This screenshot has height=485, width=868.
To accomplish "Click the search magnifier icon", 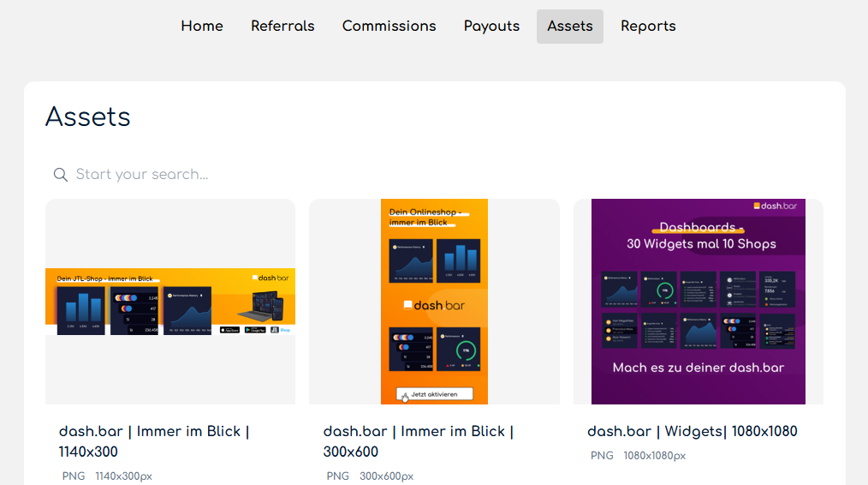I will click(x=60, y=175).
